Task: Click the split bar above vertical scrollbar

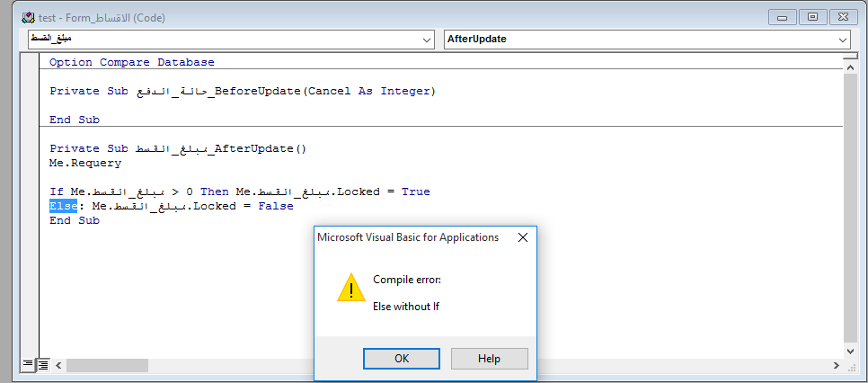Action: pos(851,56)
